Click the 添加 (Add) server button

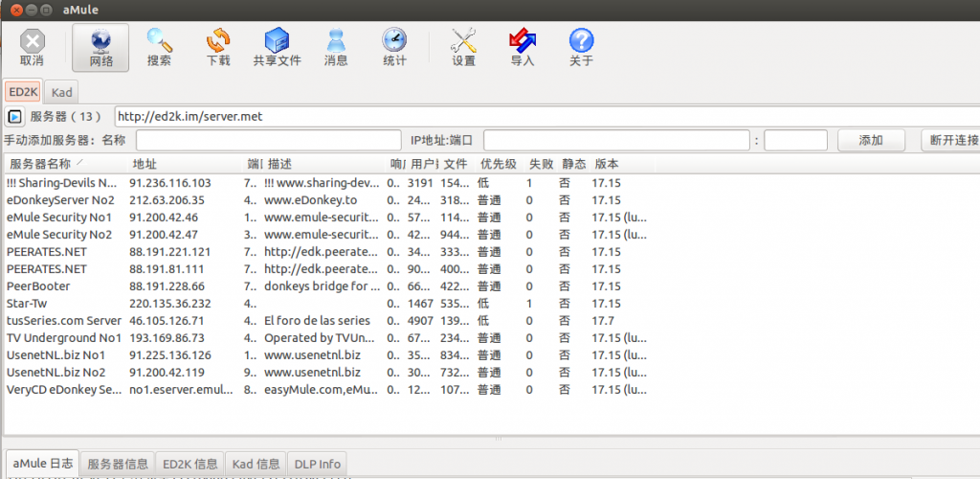[871, 141]
